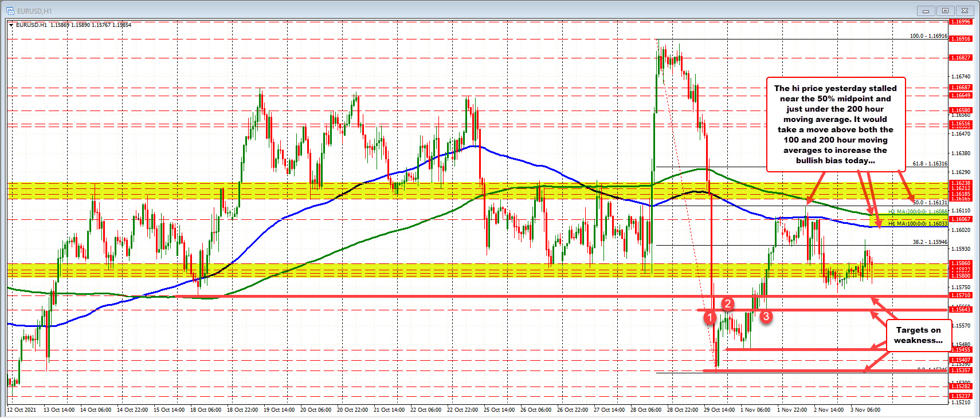Click the 3 Nov 06:00 time axis label
Viewport: 980px width, 418px height.
pos(865,410)
